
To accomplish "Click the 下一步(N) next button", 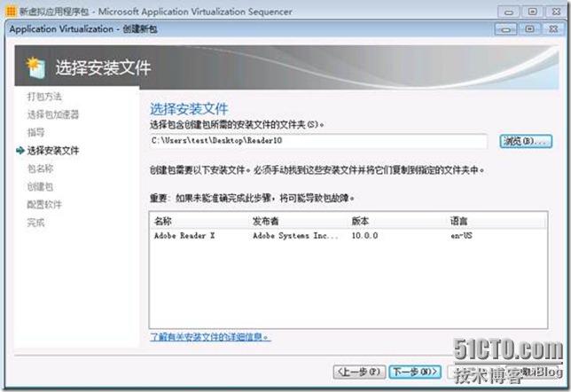I will pos(415,372).
